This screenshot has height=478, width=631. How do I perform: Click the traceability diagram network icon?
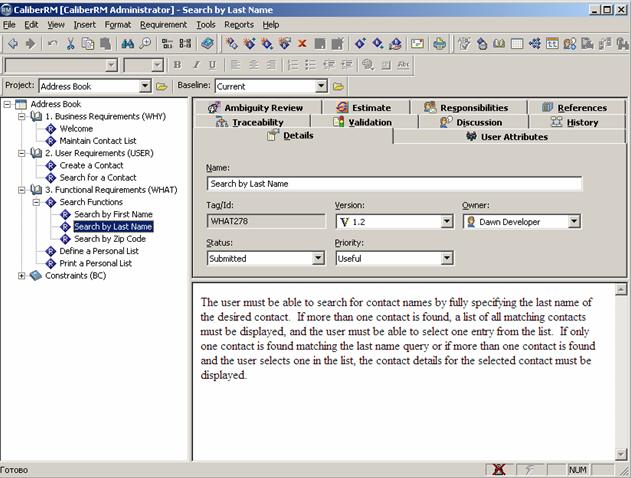tap(534, 43)
